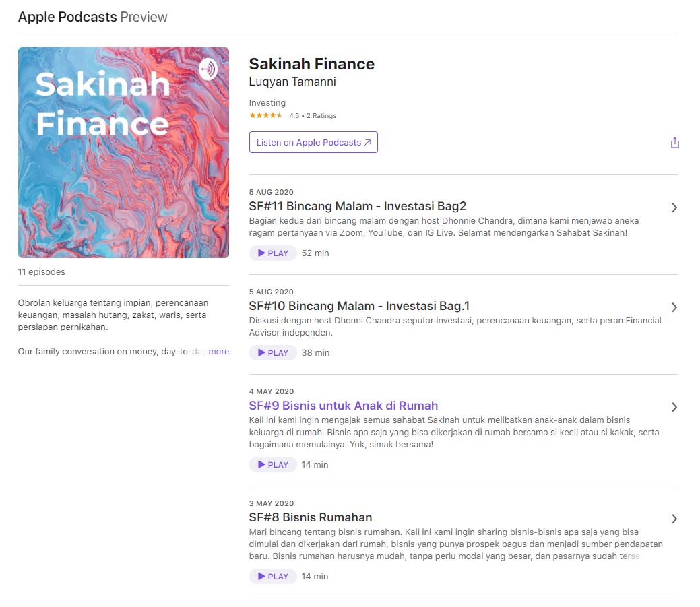
Task: Click the share icon beside the podcast header
Action: pyautogui.click(x=674, y=143)
